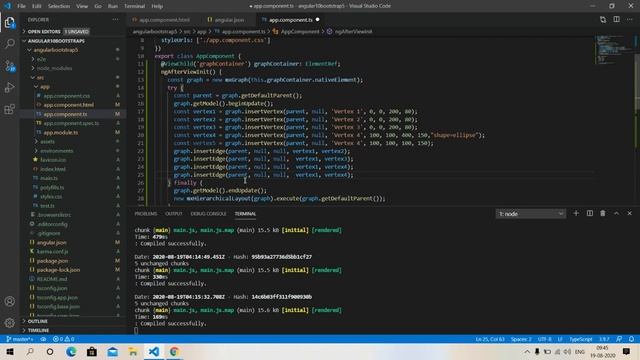Open notifications bell in status bar

pos(631,339)
